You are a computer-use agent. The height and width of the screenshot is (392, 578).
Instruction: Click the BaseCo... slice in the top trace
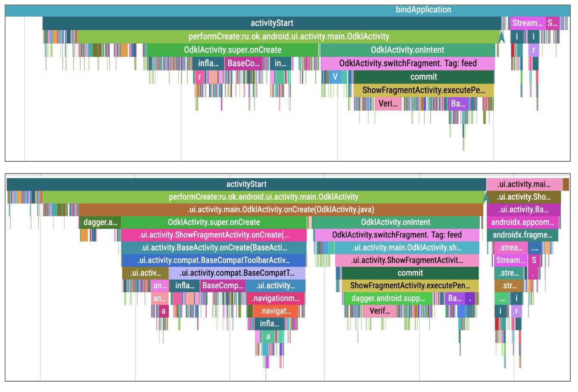point(244,63)
